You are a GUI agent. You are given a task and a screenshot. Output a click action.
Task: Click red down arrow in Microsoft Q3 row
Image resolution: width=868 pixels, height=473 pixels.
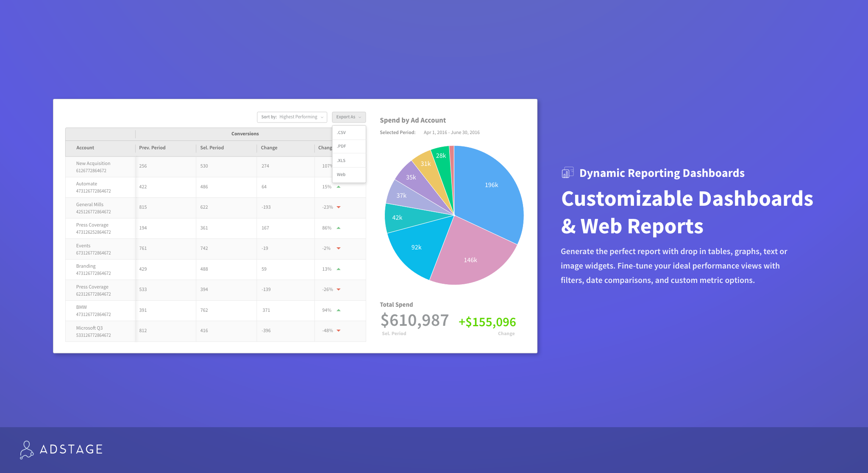pyautogui.click(x=339, y=331)
